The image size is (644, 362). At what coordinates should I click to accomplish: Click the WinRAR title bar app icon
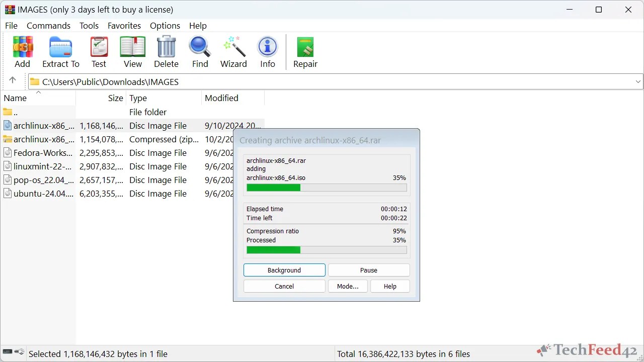click(x=10, y=10)
